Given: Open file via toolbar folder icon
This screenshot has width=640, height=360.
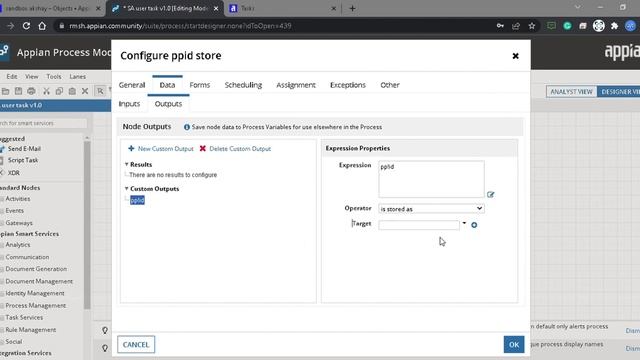Looking at the screenshot, I should click(x=5, y=91).
